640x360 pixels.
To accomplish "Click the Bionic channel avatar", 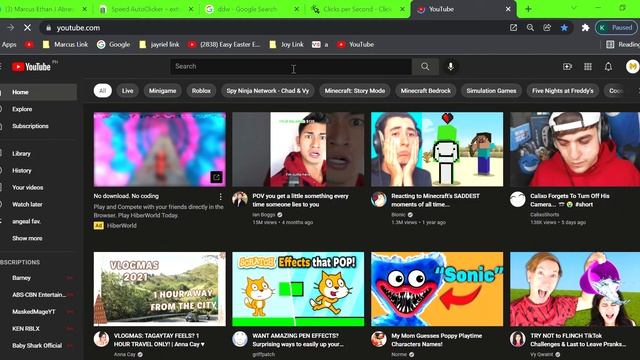I will pos(379,199).
